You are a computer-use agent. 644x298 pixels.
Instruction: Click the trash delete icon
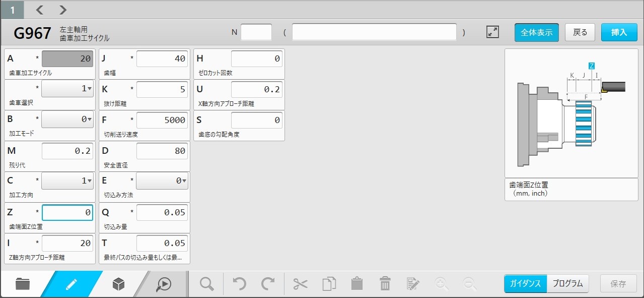[385, 284]
